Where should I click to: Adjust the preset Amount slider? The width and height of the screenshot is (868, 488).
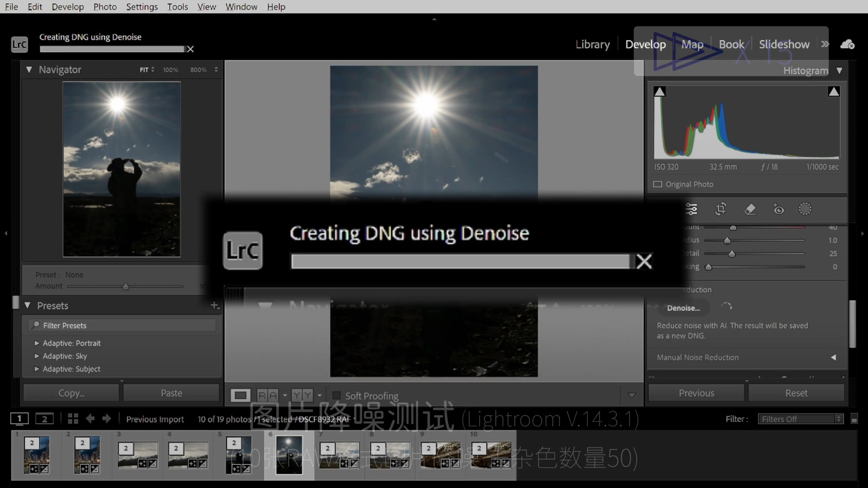click(125, 286)
